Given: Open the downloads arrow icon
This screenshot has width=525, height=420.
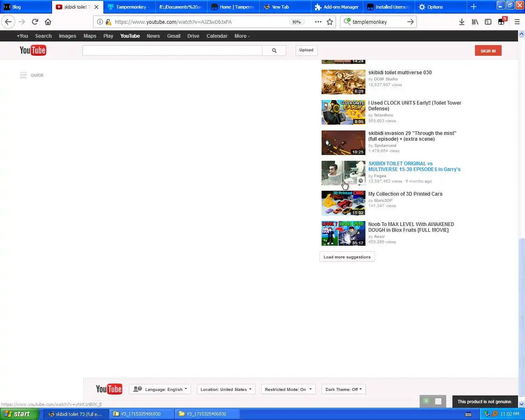Looking at the screenshot, I should click(461, 22).
